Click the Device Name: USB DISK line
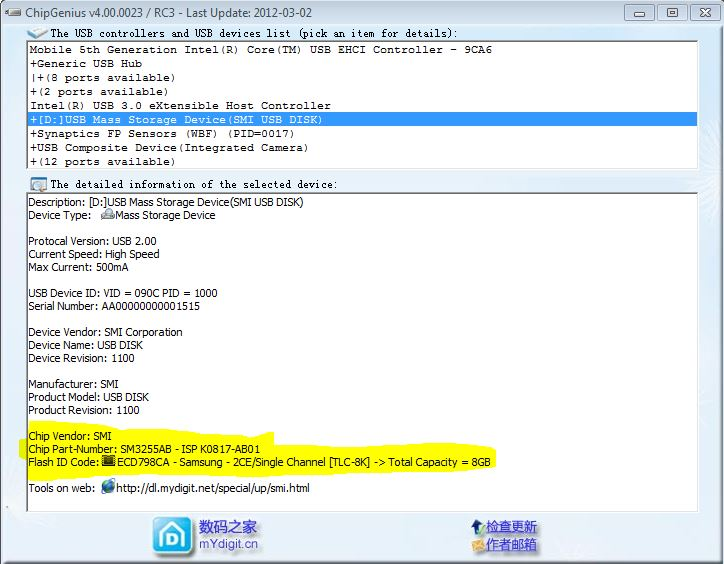 [x=86, y=345]
